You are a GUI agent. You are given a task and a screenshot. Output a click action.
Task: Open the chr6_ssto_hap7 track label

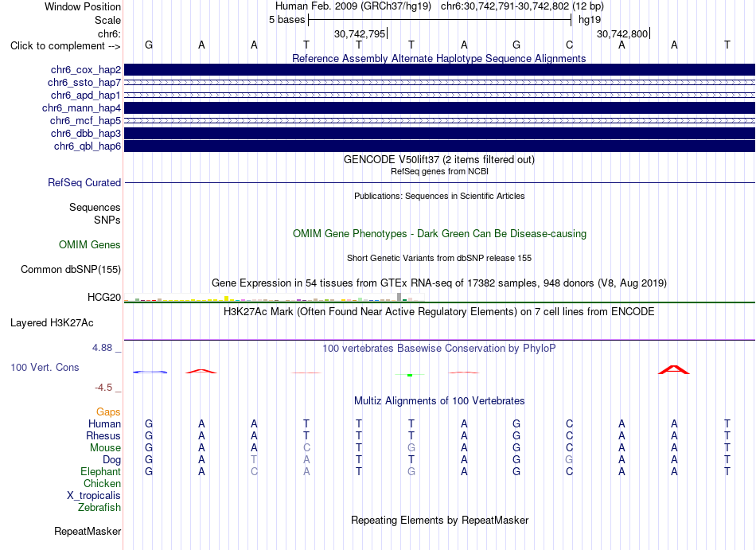(84, 83)
